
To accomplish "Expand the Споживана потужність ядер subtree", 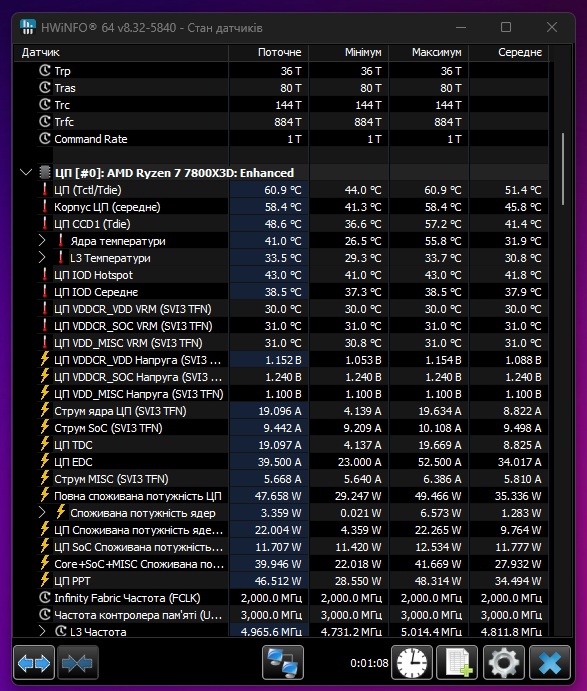I will 42,513.
